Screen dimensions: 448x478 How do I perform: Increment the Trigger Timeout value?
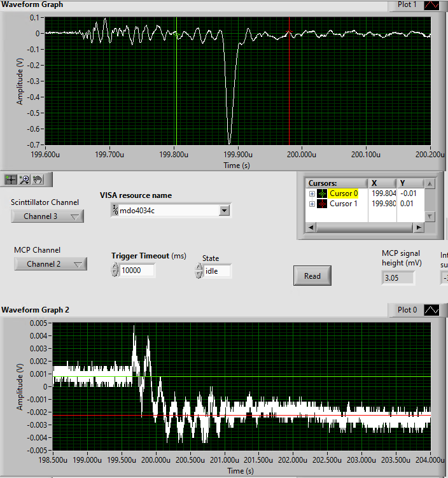pos(115,267)
